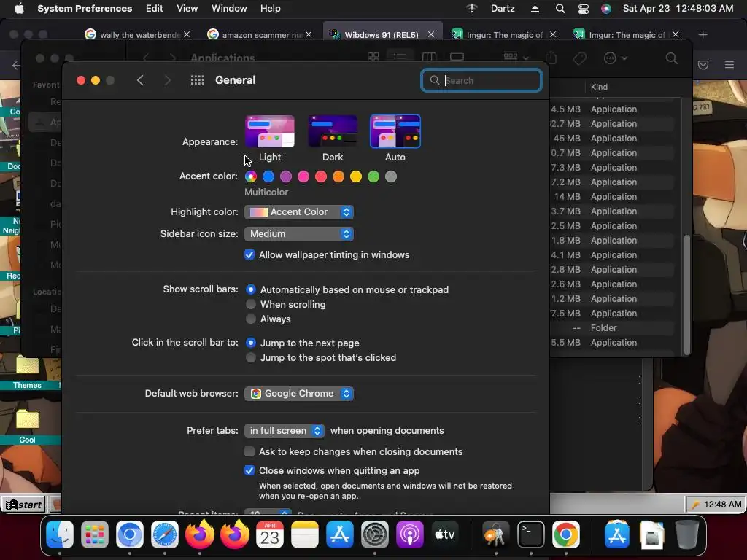Viewport: 747px width, 560px height.
Task: Click the start button on taskbar
Action: [25, 505]
